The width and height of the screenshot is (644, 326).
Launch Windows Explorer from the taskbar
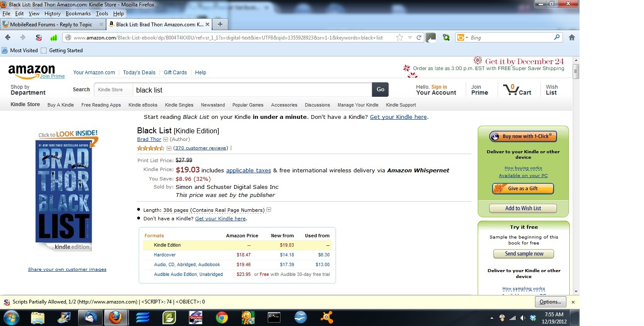click(x=38, y=317)
